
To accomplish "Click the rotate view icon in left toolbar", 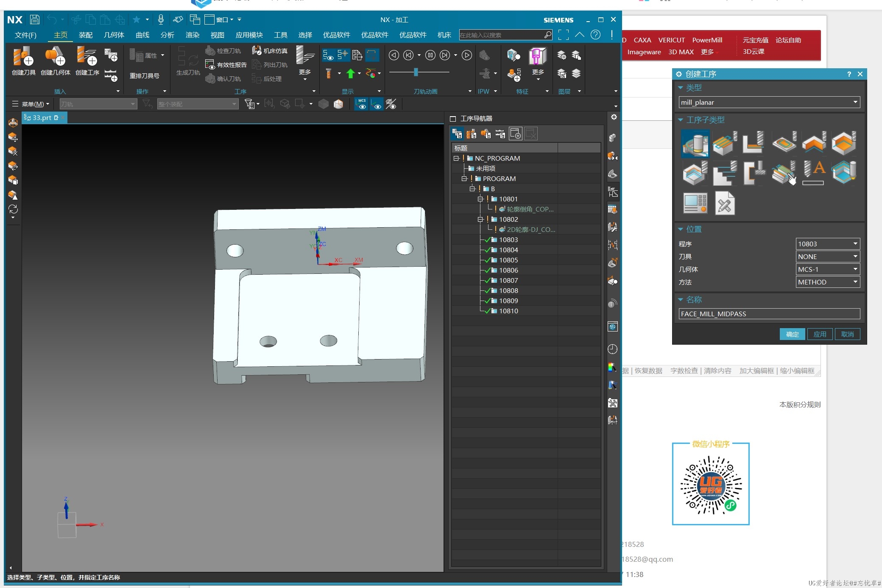I will click(x=13, y=209).
